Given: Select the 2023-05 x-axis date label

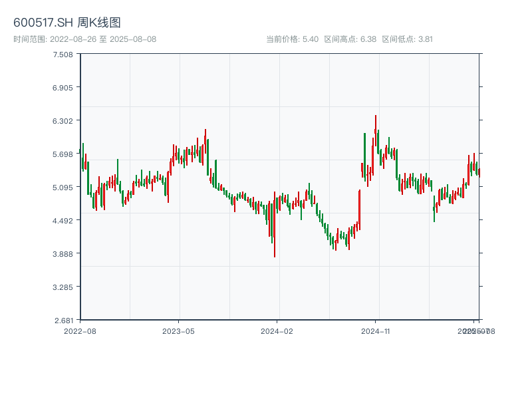Looking at the screenshot, I should point(178,331).
